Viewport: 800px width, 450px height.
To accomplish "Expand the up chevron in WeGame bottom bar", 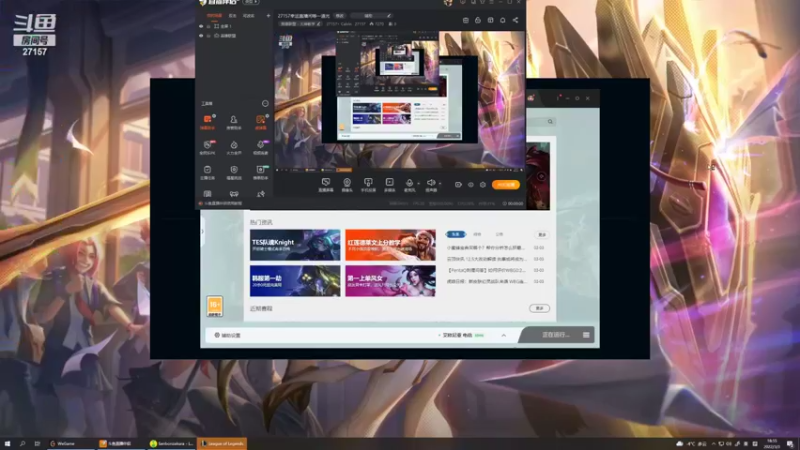I will (504, 335).
